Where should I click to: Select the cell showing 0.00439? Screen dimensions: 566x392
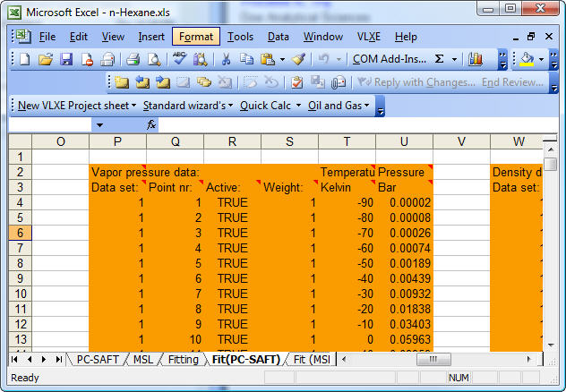404,278
